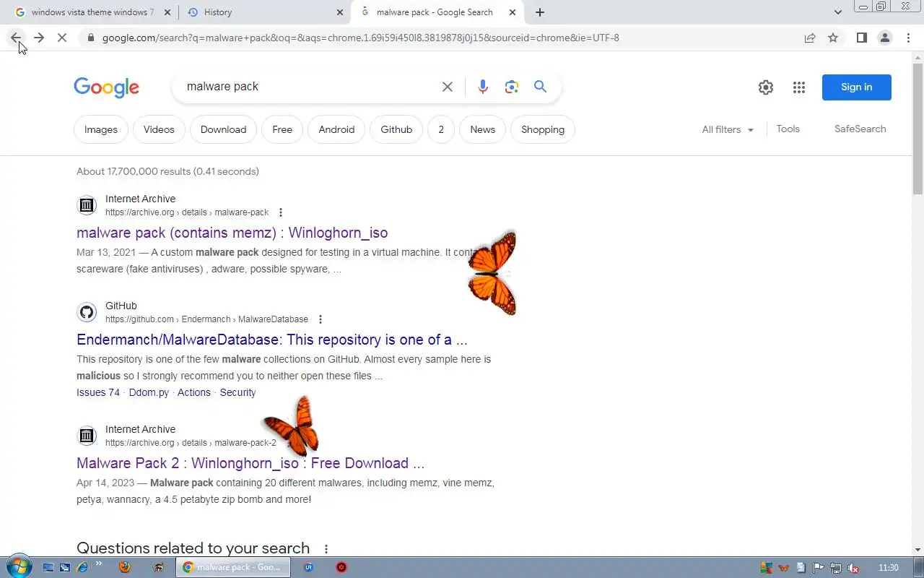The width and height of the screenshot is (924, 578).
Task: Click the butterfly icon in system tray
Action: 783,568
